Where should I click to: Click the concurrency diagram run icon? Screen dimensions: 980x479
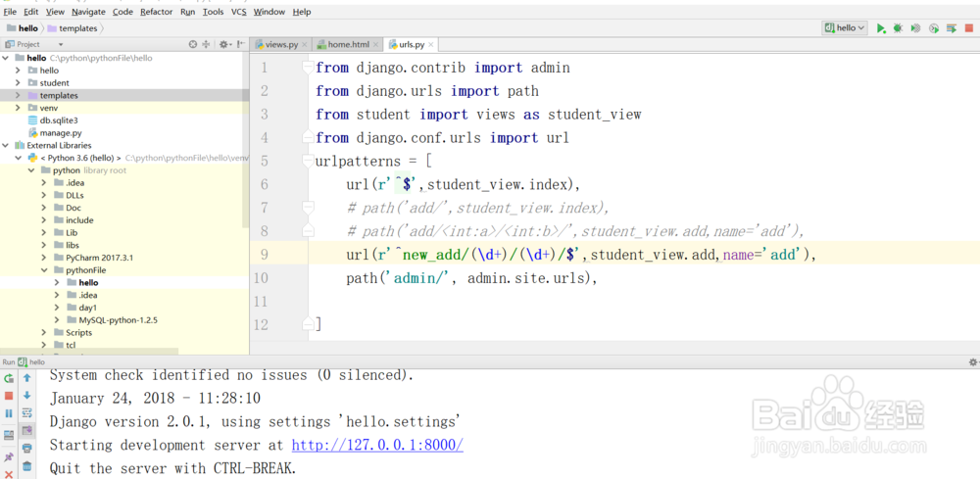coord(952,28)
